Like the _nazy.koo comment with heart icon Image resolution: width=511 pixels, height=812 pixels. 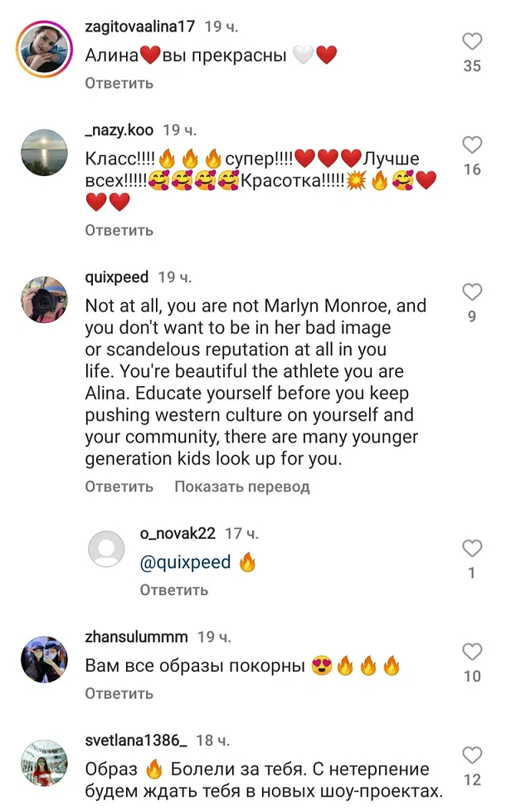[472, 146]
